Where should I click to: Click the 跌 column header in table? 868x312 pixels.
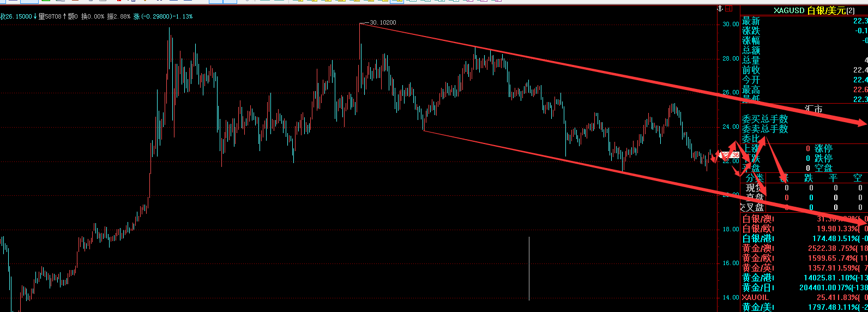point(809,178)
